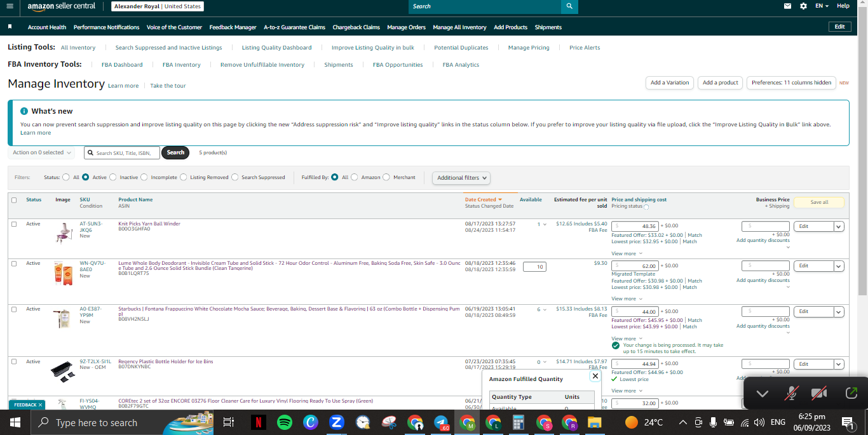Open the Manage Pricing listing tool
Viewport: 868px width, 435px height.
pyautogui.click(x=529, y=48)
